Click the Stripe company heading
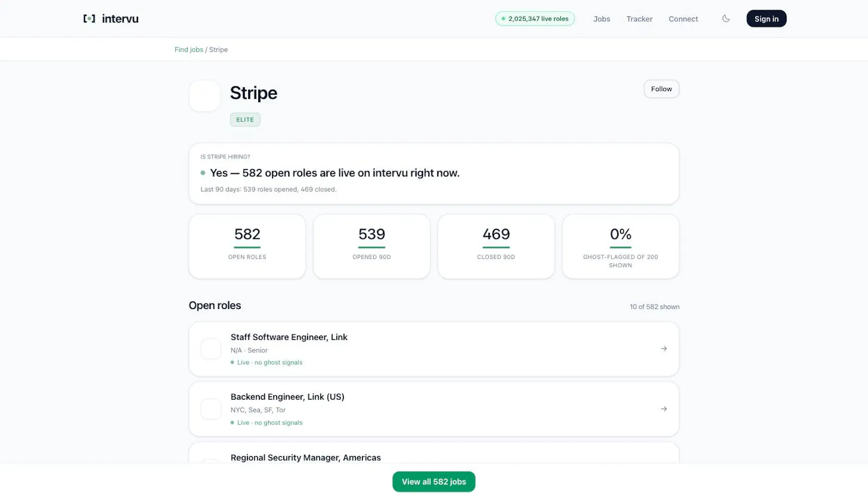 tap(253, 93)
